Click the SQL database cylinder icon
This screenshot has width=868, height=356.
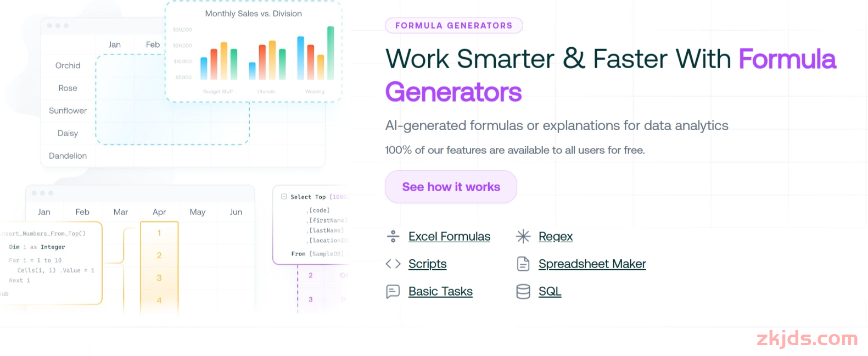[523, 291]
